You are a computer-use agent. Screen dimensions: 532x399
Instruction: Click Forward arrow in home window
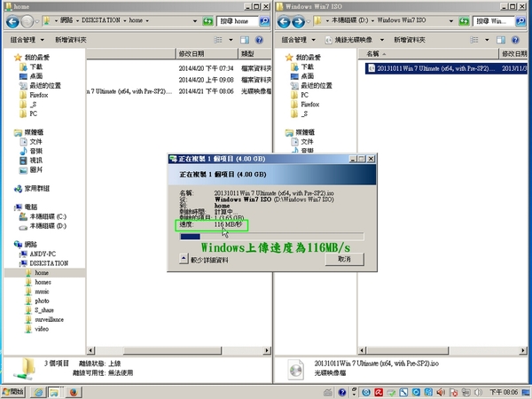click(x=27, y=21)
